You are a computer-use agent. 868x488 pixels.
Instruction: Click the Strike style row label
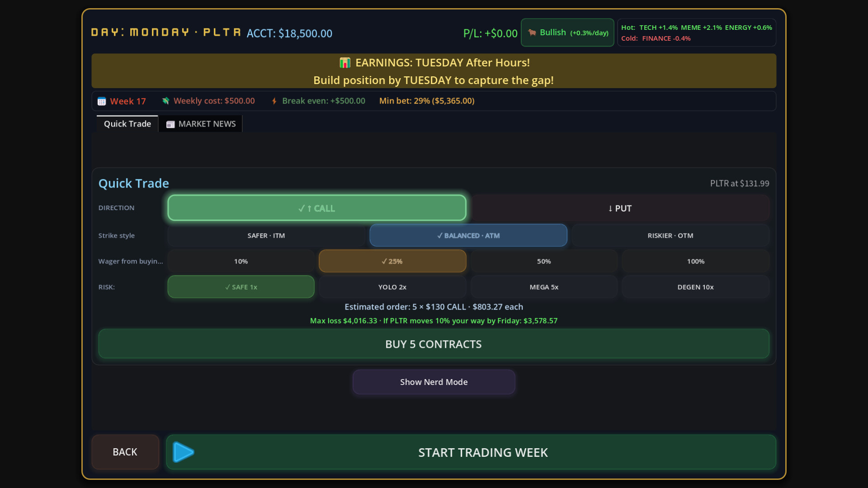pyautogui.click(x=117, y=235)
